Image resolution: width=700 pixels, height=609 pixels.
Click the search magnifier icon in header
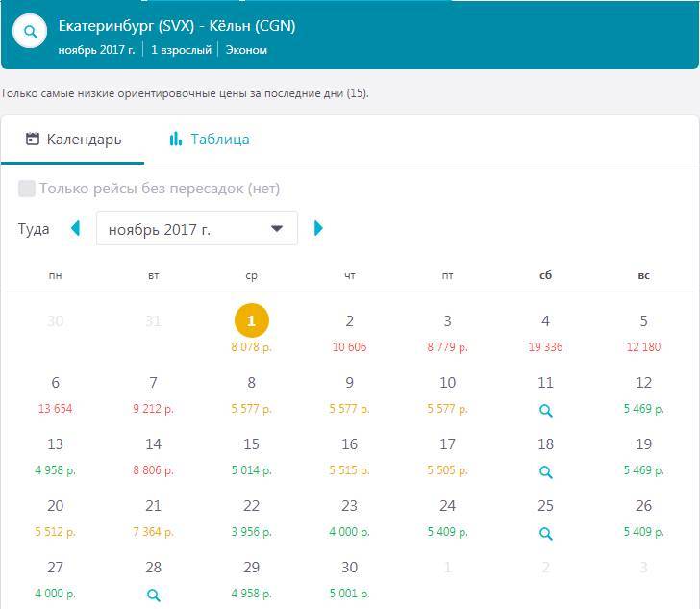coord(31,32)
